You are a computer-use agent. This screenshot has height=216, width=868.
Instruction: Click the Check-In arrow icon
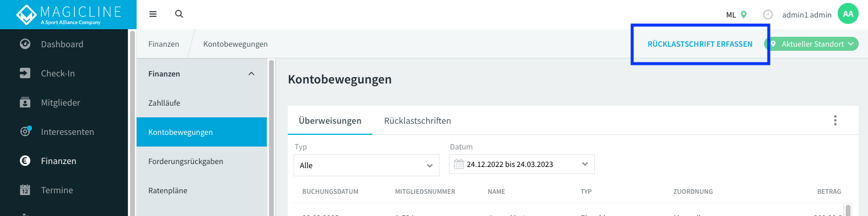25,73
